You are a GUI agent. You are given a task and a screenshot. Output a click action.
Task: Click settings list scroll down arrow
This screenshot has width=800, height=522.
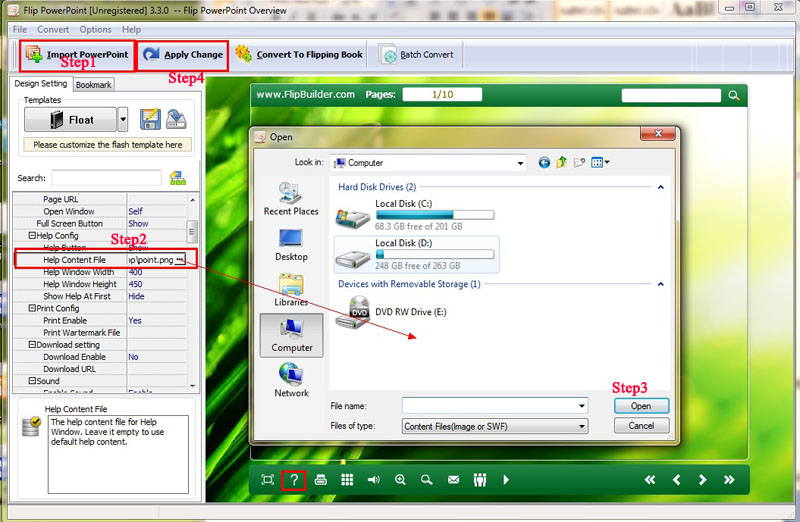(192, 386)
